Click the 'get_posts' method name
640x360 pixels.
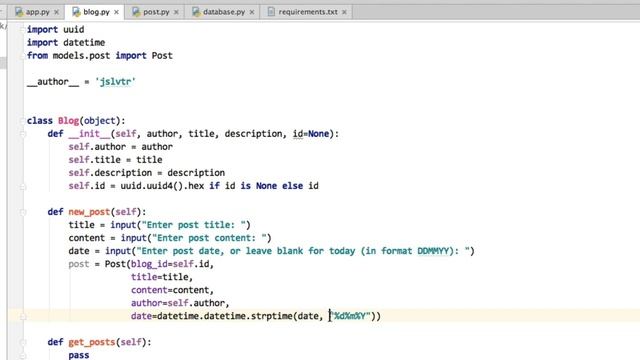tap(92, 342)
